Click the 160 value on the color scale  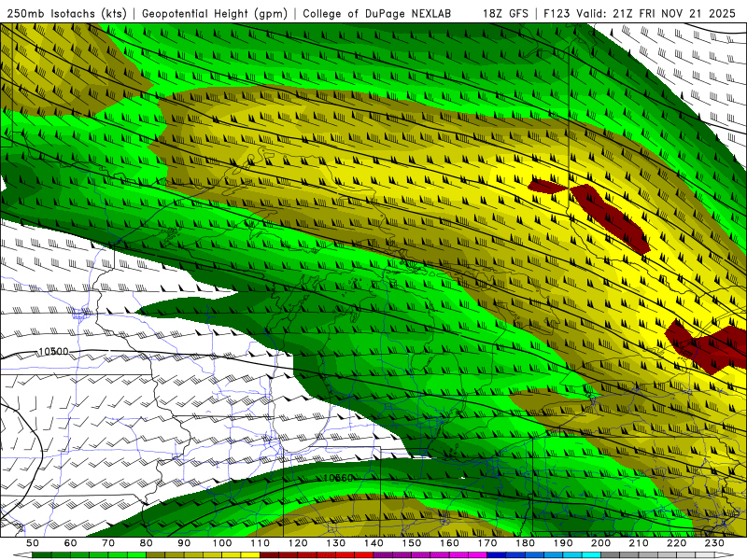[449, 543]
